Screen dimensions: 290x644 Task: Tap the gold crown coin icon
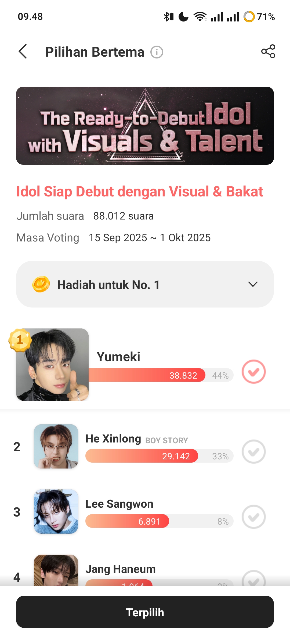(x=41, y=284)
